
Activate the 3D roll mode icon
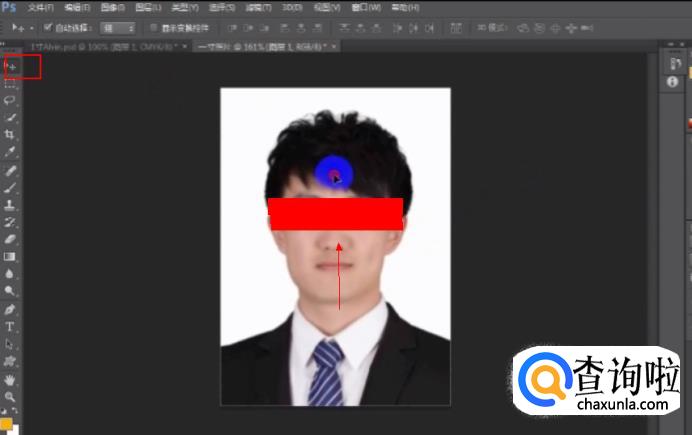click(539, 28)
